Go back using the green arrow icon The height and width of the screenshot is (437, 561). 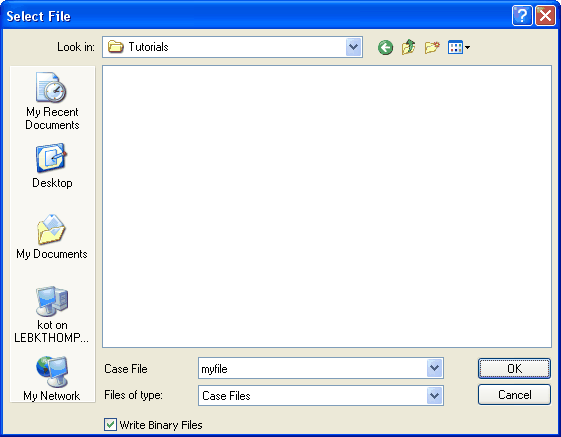(x=385, y=47)
